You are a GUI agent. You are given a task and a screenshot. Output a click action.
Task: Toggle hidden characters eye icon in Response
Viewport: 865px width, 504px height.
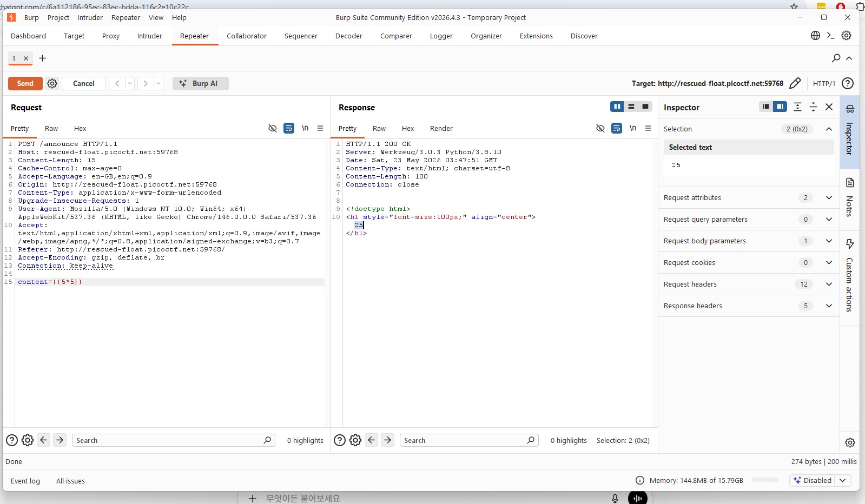click(600, 128)
